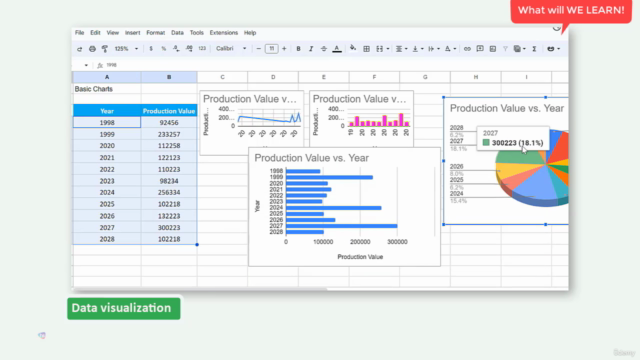Click the 'What will WE LEARN!' banner

pos(571,10)
